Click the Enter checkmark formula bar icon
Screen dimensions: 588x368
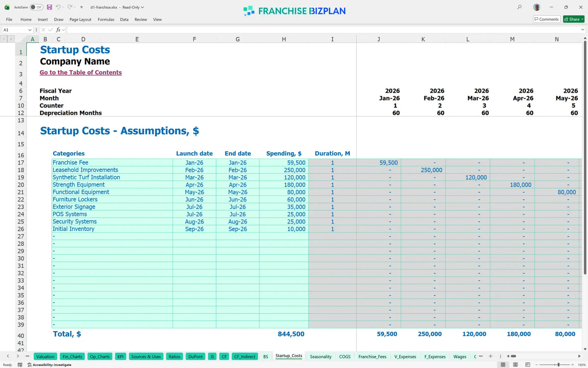[50, 30]
